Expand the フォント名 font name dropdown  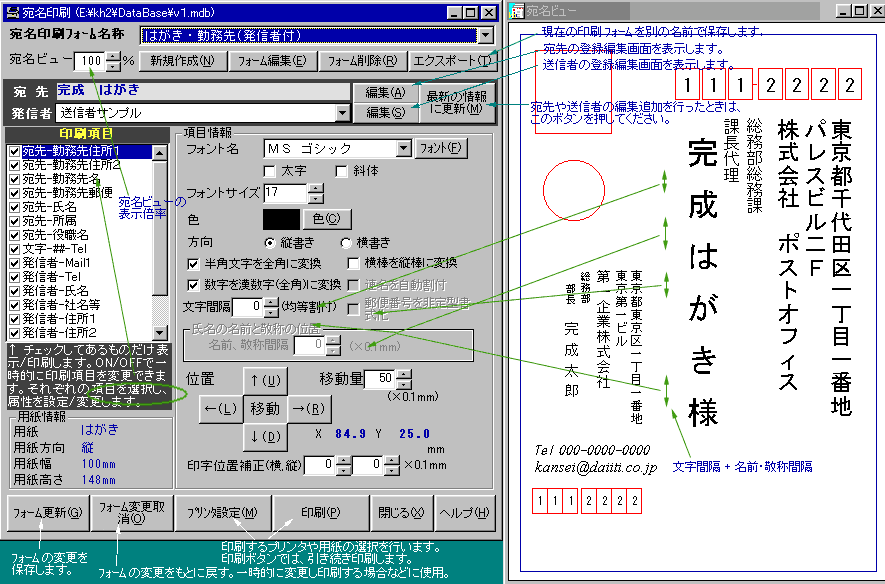(404, 149)
